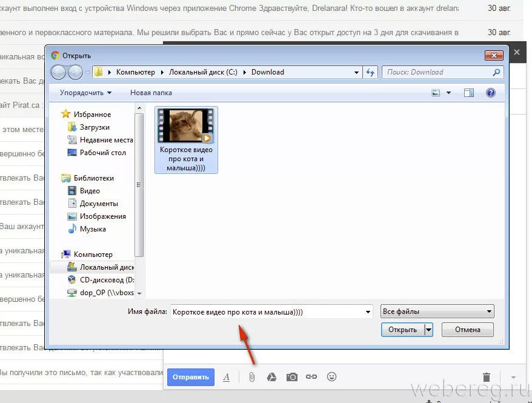Viewport: 532px width, 403px height.
Task: Click into the Поиск: Download search field
Action: [x=437, y=72]
